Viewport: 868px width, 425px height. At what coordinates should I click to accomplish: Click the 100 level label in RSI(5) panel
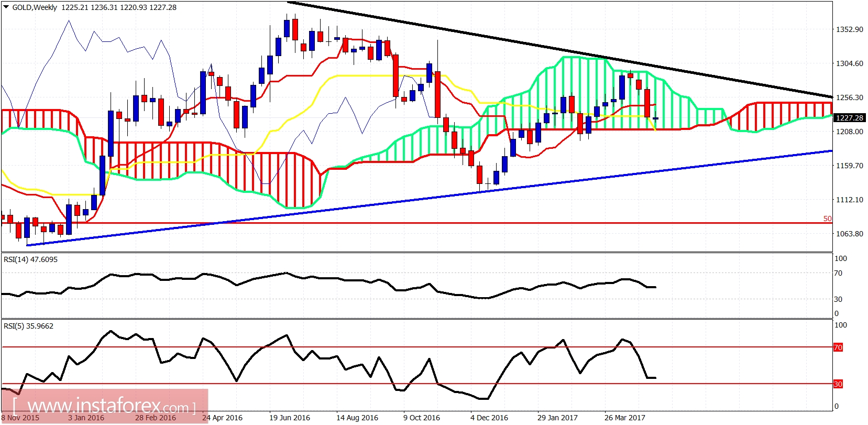[x=841, y=325]
